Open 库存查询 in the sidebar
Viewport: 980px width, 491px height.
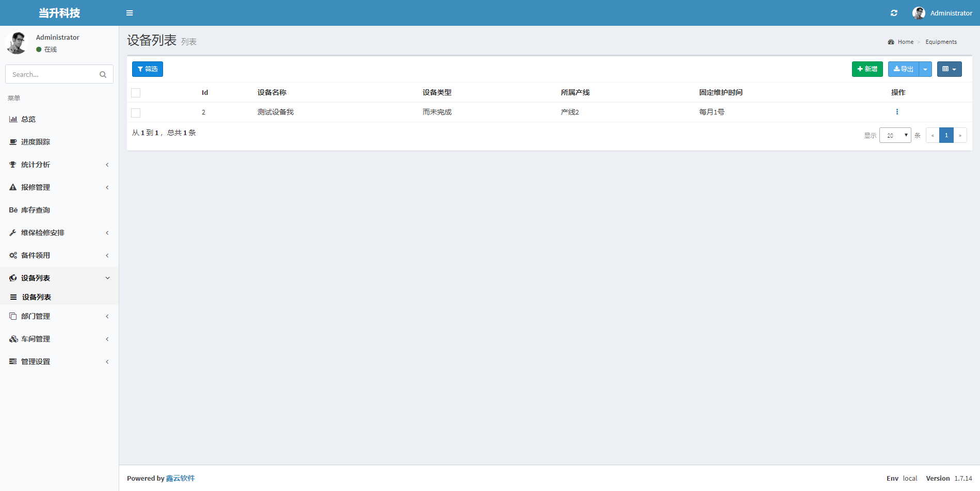35,210
